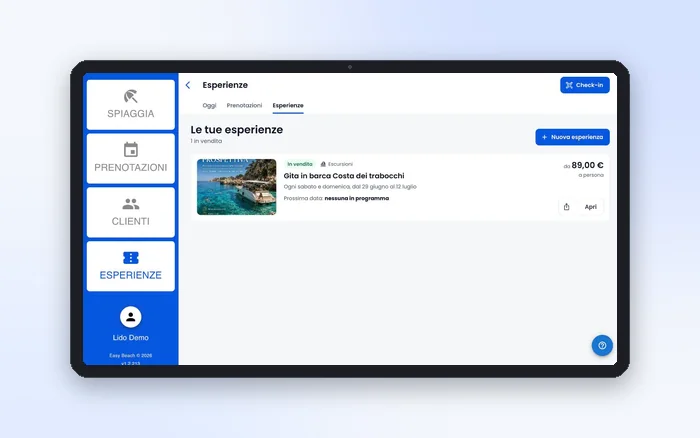Screen dimensions: 700x438
Task: Click the Escursioni category label
Action: click(x=340, y=164)
